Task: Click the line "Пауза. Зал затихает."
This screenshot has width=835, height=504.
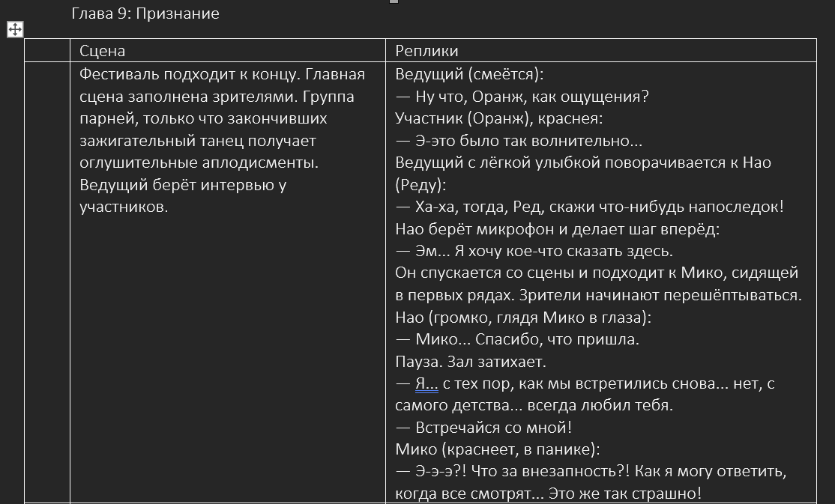Action: coord(471,362)
